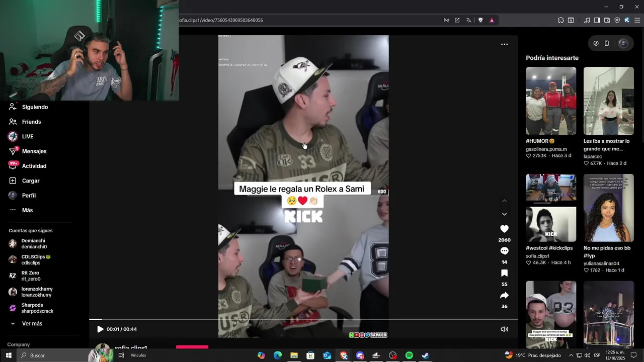Open #westcol #kickclips recommended video thumbnail
This screenshot has width=644, height=362.
click(x=551, y=208)
